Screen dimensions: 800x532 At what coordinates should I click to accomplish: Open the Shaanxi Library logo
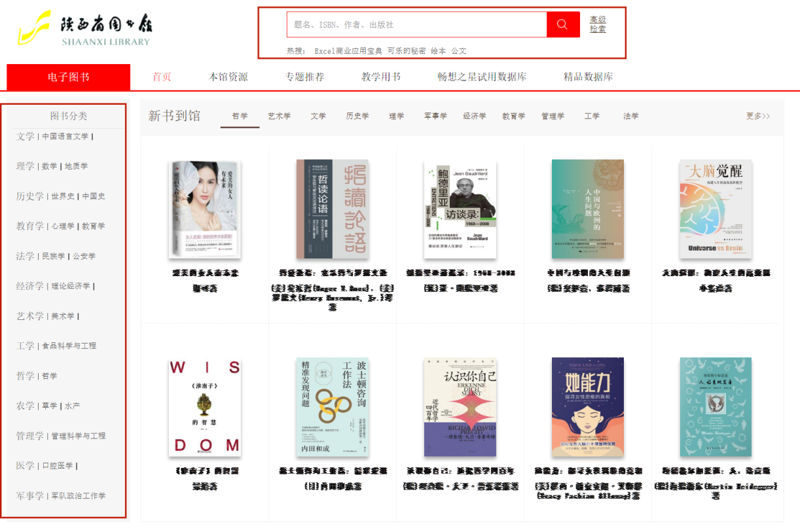pos(85,28)
